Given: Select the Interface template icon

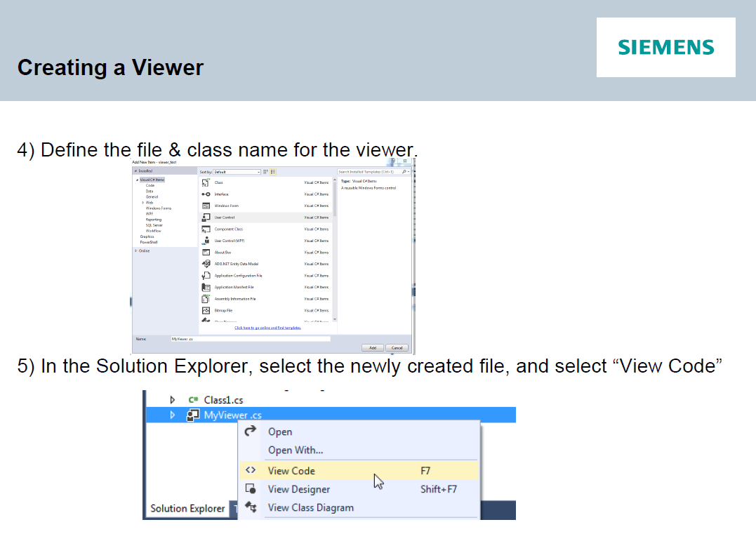Looking at the screenshot, I should click(x=204, y=194).
